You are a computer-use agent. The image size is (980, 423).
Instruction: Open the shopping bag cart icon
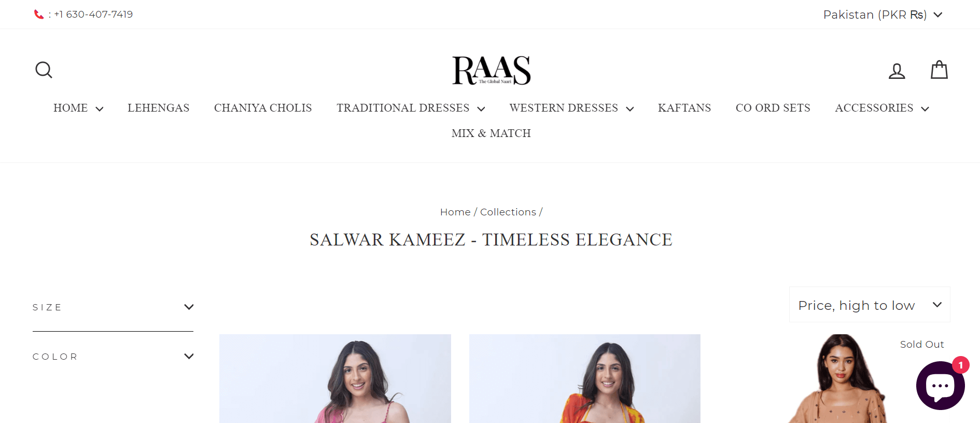[x=939, y=70]
